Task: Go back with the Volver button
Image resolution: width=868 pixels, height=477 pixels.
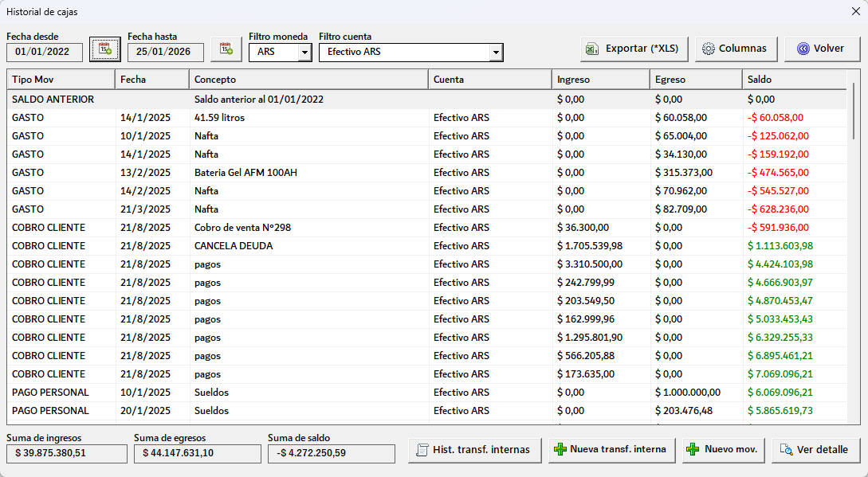Action: click(822, 49)
